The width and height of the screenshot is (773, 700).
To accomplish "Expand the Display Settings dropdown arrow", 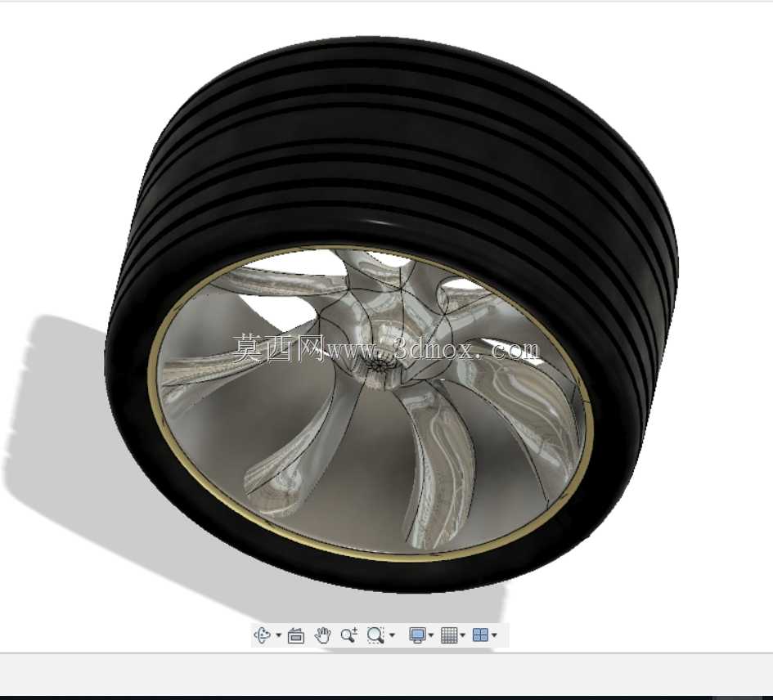I will [431, 635].
